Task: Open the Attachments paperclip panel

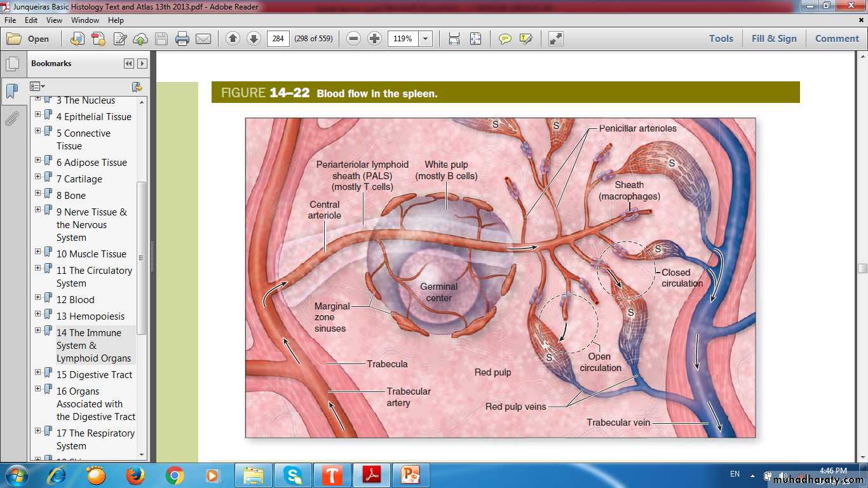Action: [11, 119]
